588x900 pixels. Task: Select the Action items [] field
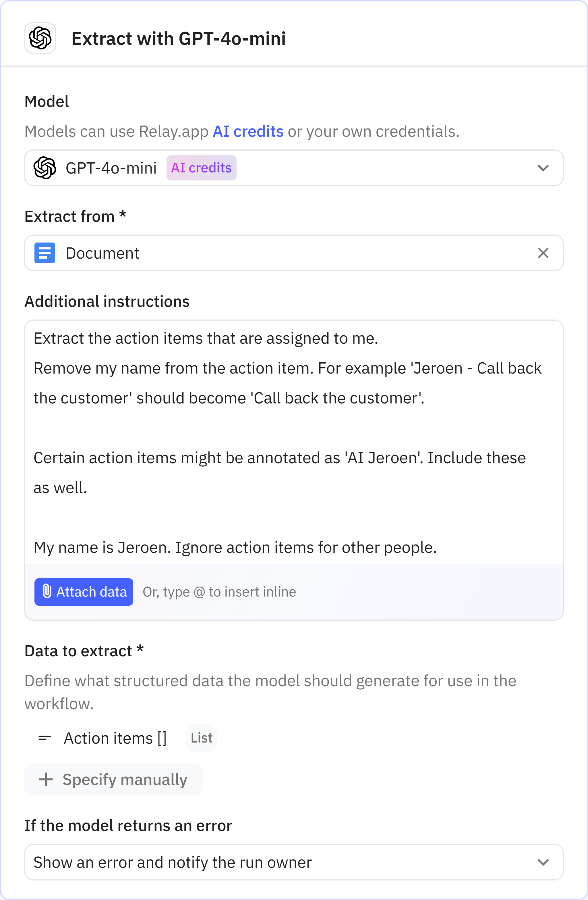tap(115, 738)
